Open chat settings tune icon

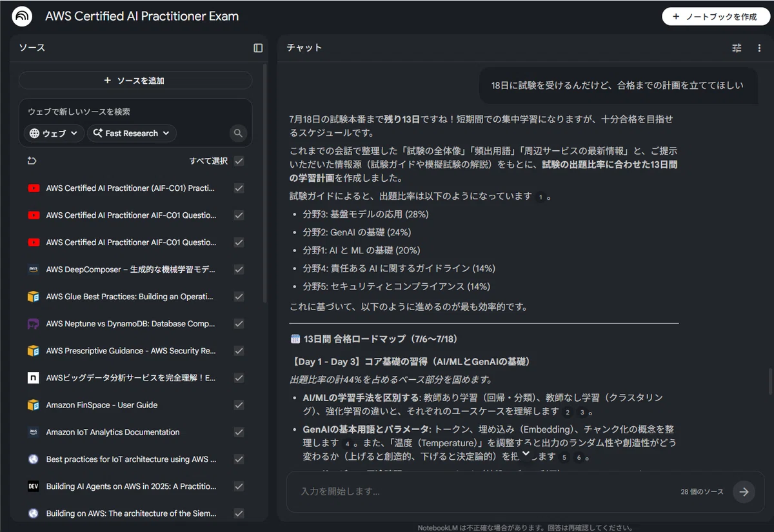click(x=737, y=48)
